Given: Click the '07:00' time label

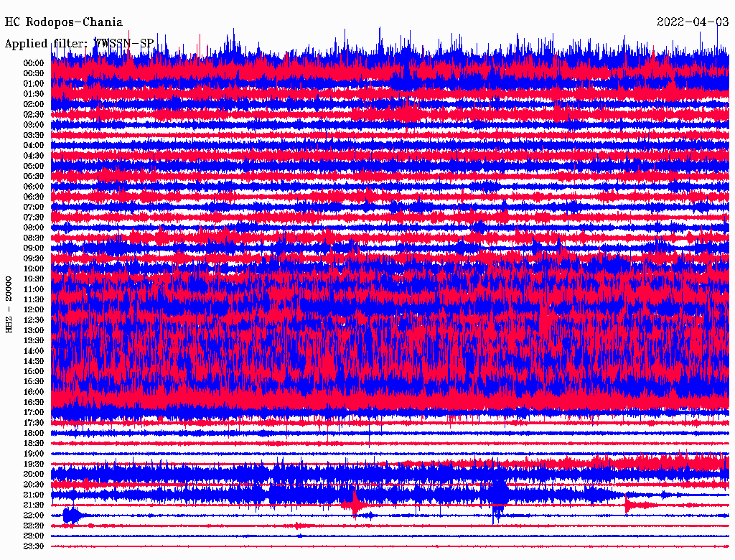Looking at the screenshot, I should click(34, 207).
